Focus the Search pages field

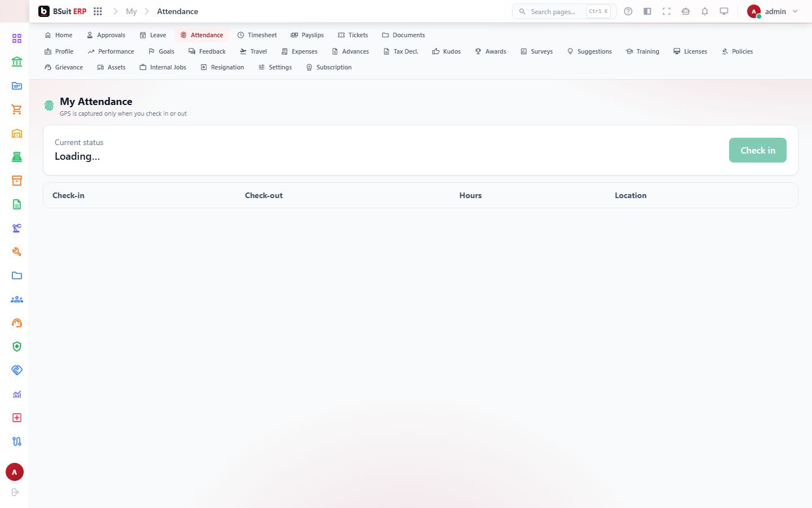click(564, 11)
